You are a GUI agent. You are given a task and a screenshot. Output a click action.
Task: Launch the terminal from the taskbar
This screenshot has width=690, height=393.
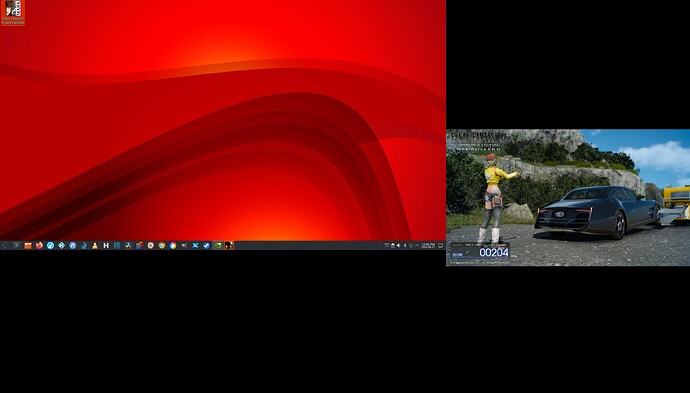(16, 245)
